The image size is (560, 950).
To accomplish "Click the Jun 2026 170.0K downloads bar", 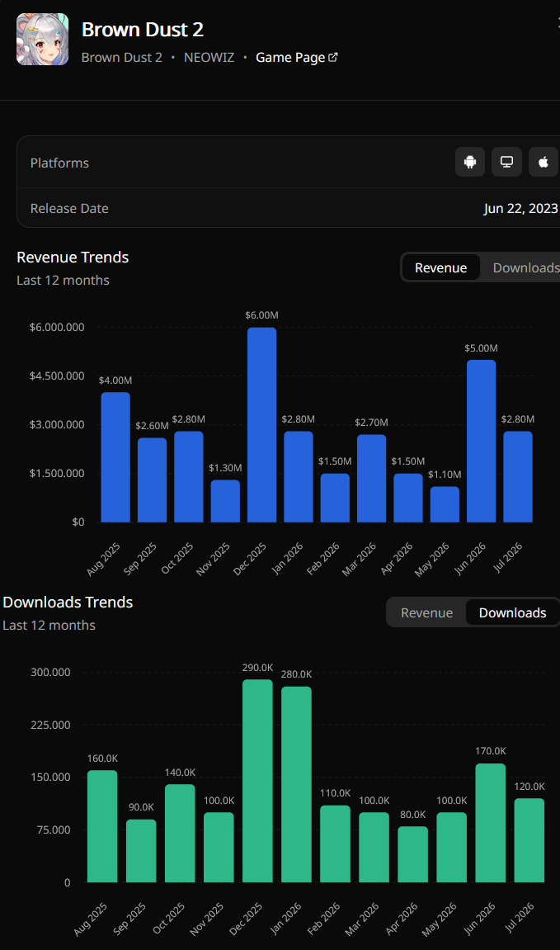I will (491, 823).
